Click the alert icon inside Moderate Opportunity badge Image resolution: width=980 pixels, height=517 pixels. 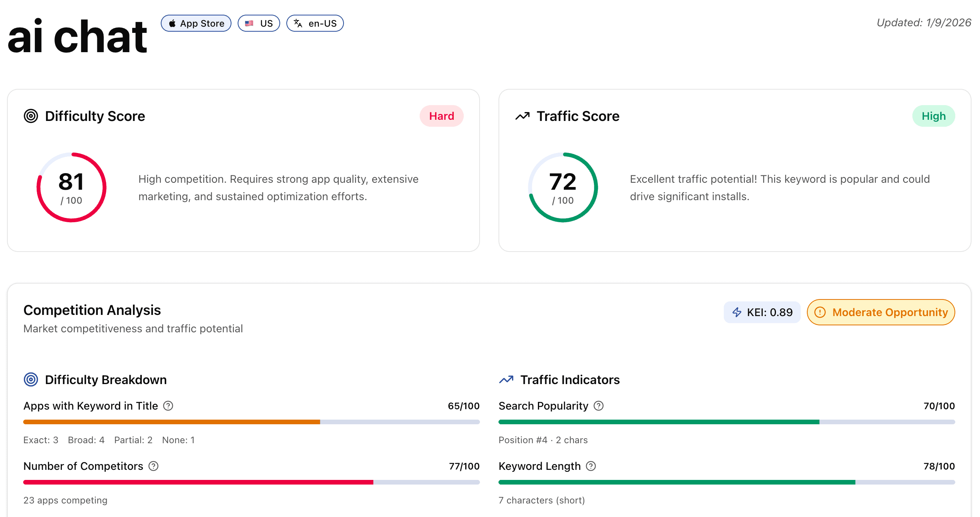click(820, 312)
